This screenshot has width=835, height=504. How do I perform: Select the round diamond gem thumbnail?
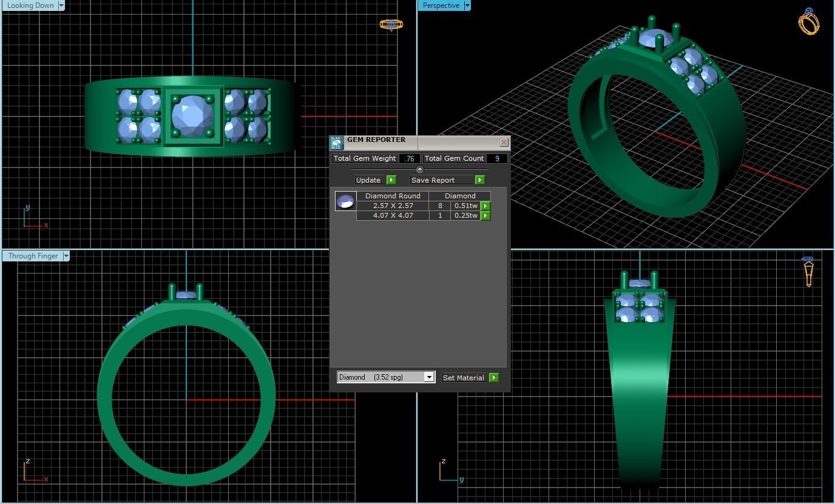pos(345,201)
